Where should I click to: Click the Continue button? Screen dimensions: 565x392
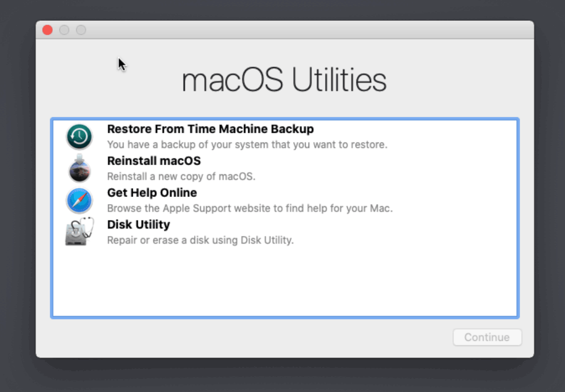487,337
